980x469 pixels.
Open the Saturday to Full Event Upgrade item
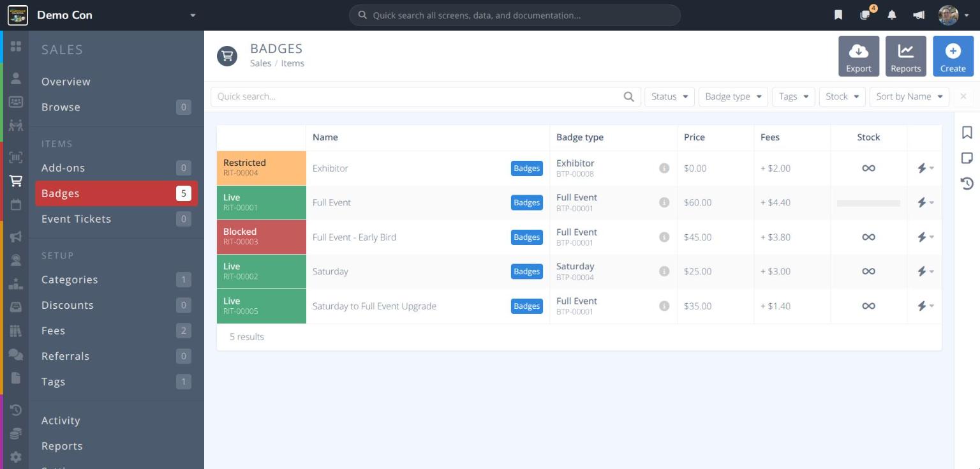(x=375, y=306)
